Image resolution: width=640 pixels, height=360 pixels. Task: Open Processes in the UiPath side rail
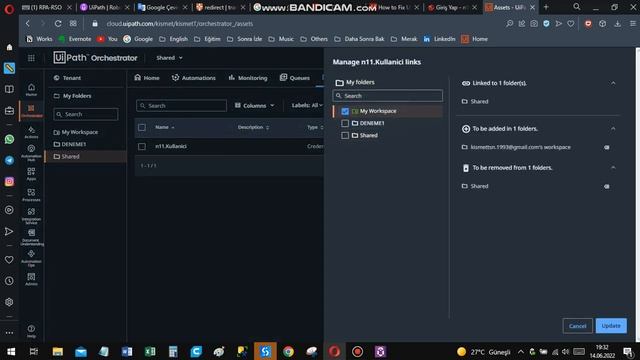click(31, 195)
